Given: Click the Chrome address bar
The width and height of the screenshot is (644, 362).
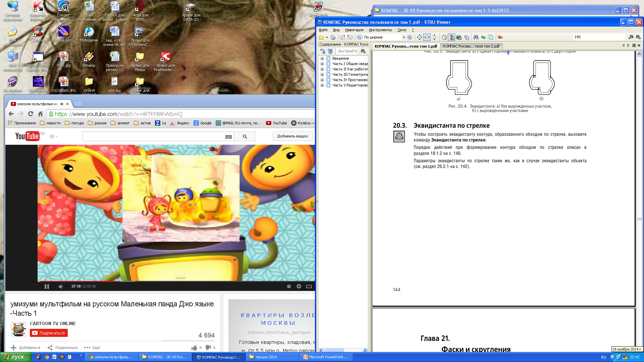Looking at the screenshot, I should (181, 114).
